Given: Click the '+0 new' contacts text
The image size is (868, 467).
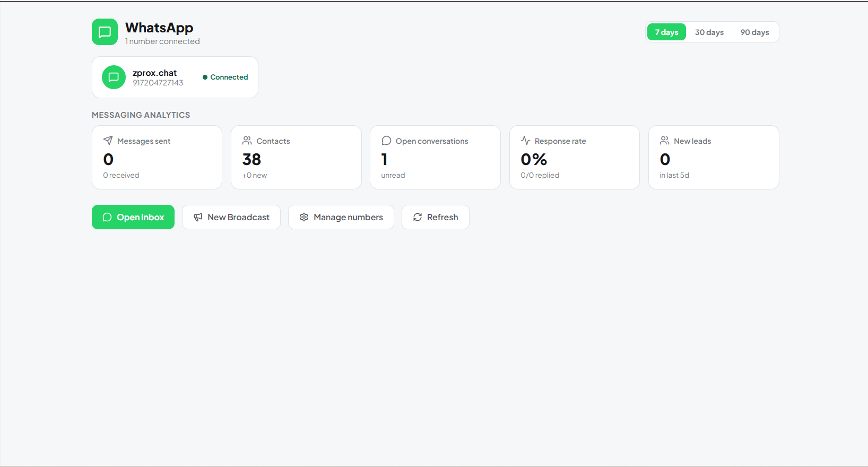Looking at the screenshot, I should pyautogui.click(x=255, y=175).
